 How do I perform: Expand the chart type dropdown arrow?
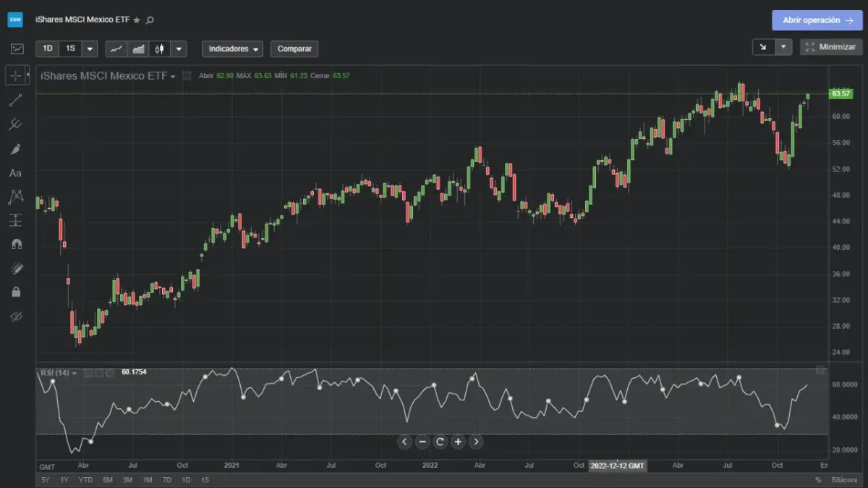point(179,49)
